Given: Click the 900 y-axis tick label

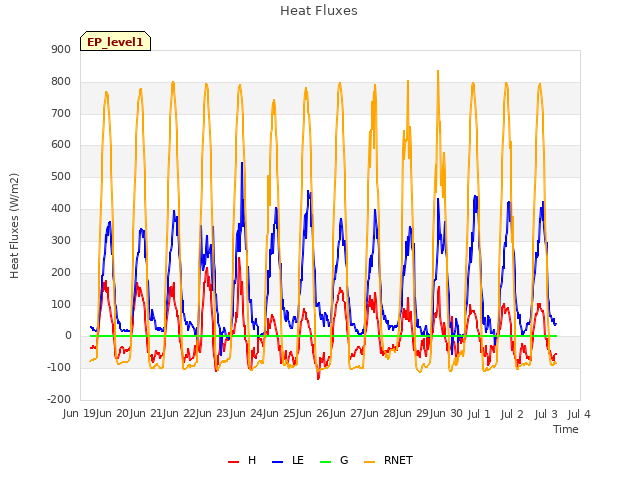Looking at the screenshot, I should (x=61, y=49).
